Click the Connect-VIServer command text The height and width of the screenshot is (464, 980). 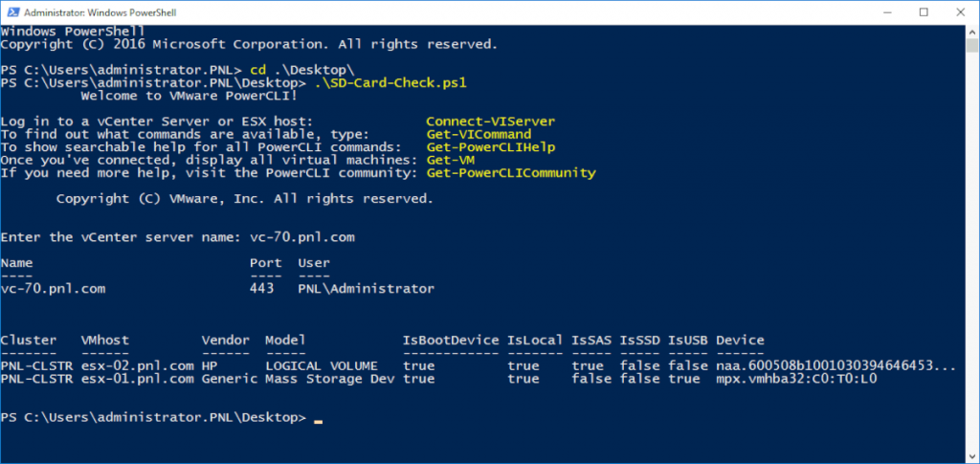(x=490, y=122)
